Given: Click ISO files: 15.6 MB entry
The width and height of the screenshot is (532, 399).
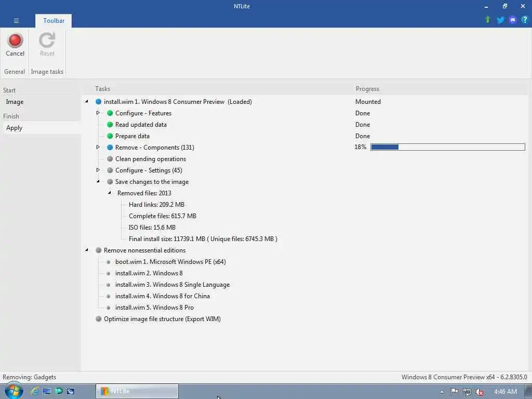Looking at the screenshot, I should click(x=152, y=228).
